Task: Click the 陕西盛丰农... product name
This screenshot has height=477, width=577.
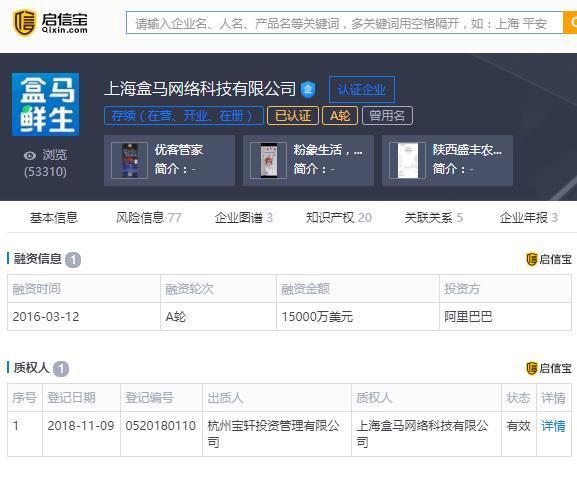Action: click(467, 150)
